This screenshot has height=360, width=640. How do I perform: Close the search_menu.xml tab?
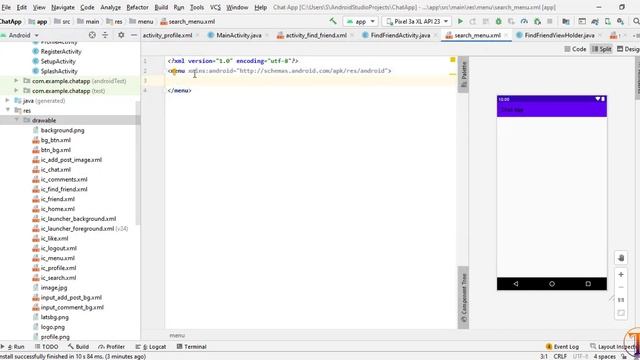click(506, 36)
